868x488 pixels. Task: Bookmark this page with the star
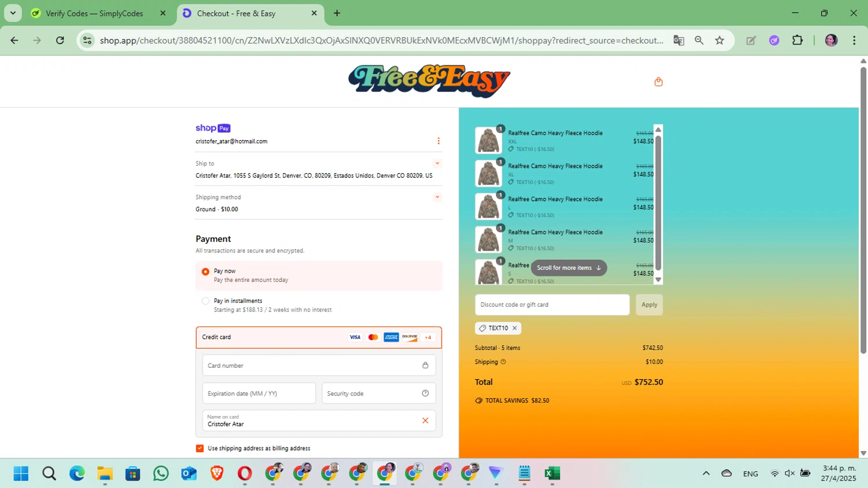[719, 40]
